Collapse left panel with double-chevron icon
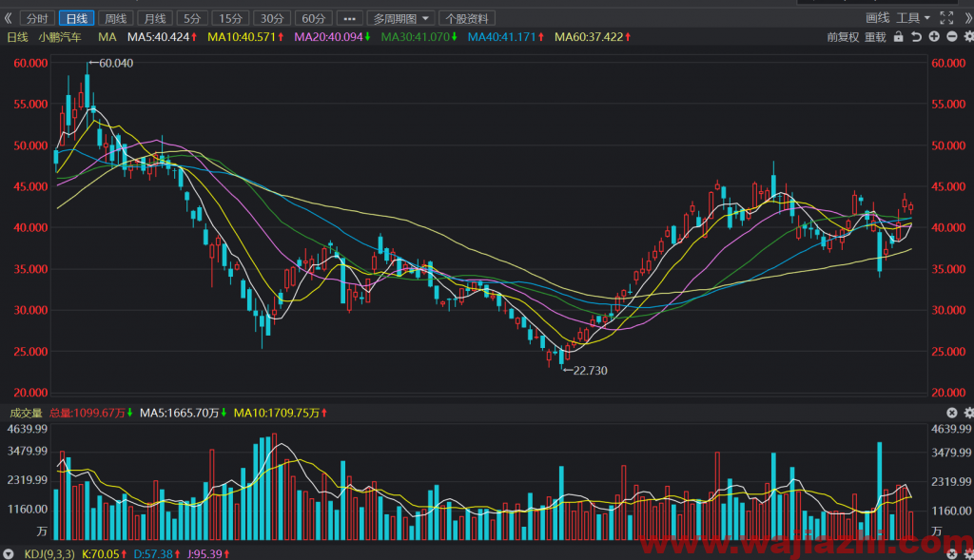 pos(8,19)
